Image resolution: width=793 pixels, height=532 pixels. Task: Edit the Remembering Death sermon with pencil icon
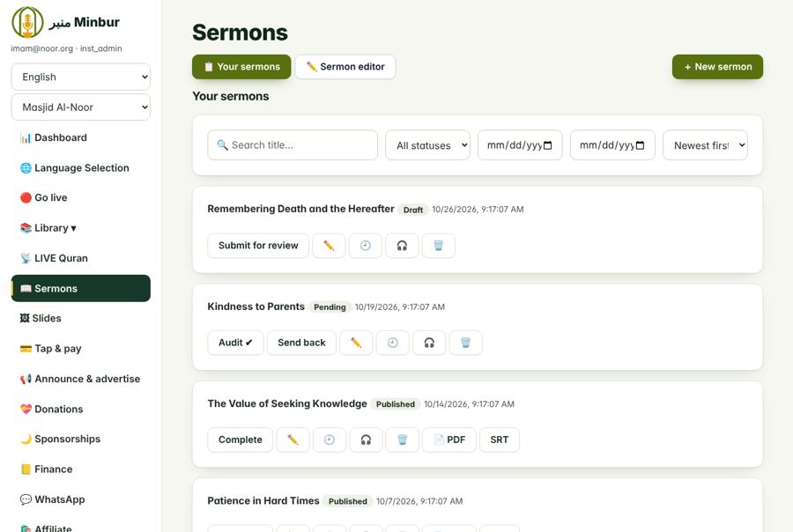point(329,246)
